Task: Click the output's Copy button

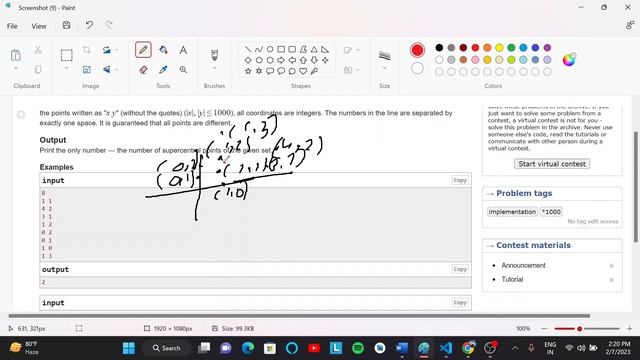Action: (460, 269)
